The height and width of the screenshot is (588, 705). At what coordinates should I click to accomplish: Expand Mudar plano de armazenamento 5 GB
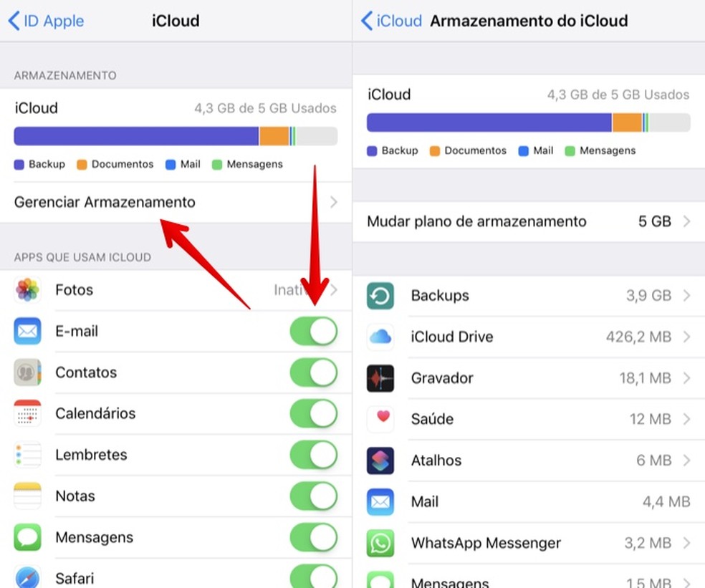686,221
